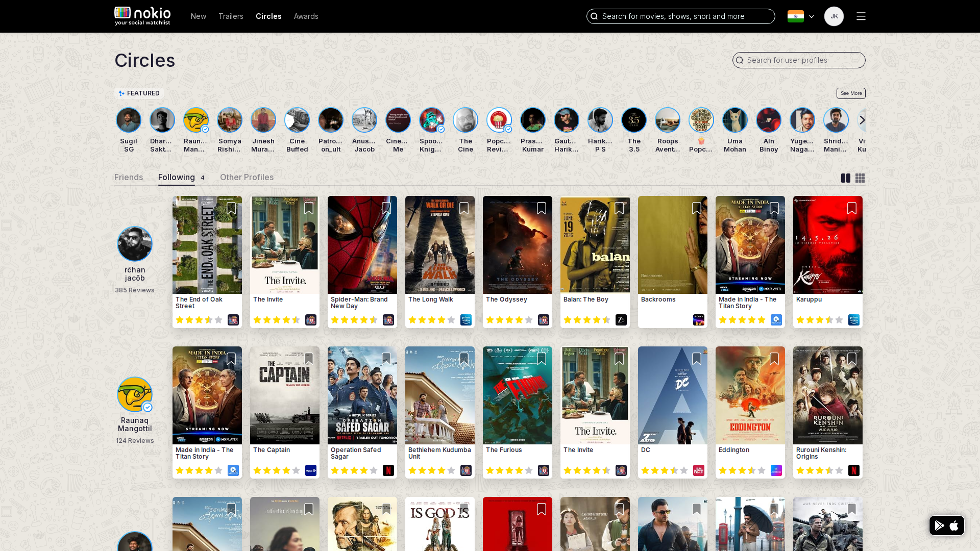980x551 pixels.
Task: Switch to Other Profiles tab
Action: 247,177
